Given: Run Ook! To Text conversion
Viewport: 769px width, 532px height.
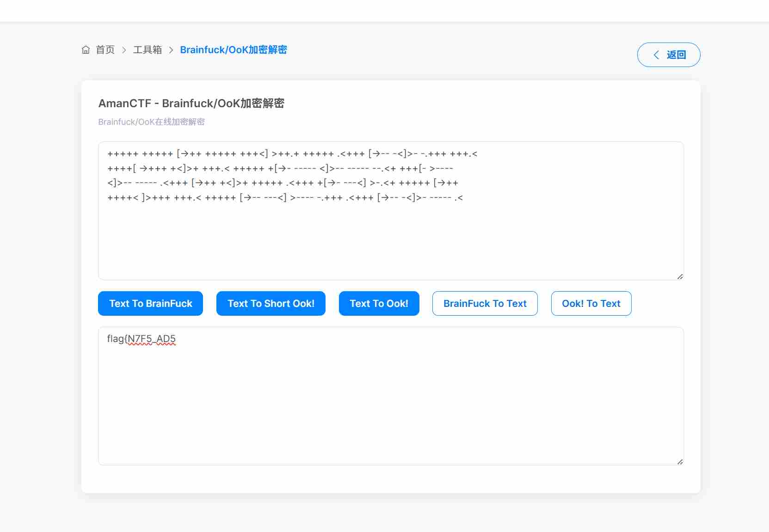Looking at the screenshot, I should tap(591, 304).
